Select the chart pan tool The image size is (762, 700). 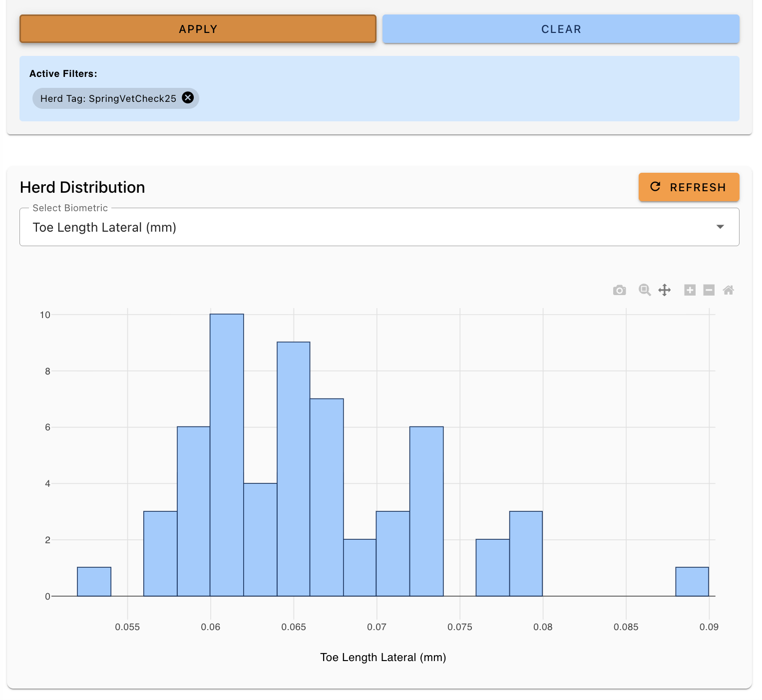coord(664,290)
